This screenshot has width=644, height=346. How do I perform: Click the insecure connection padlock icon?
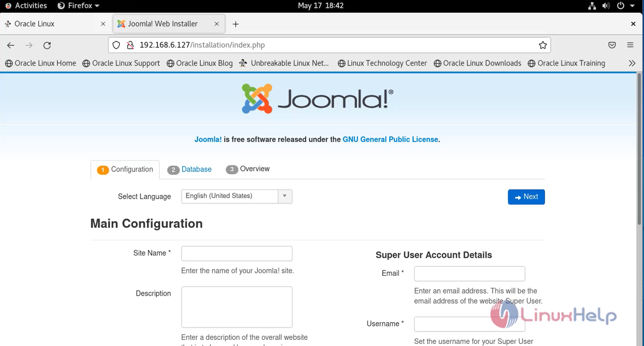point(130,45)
